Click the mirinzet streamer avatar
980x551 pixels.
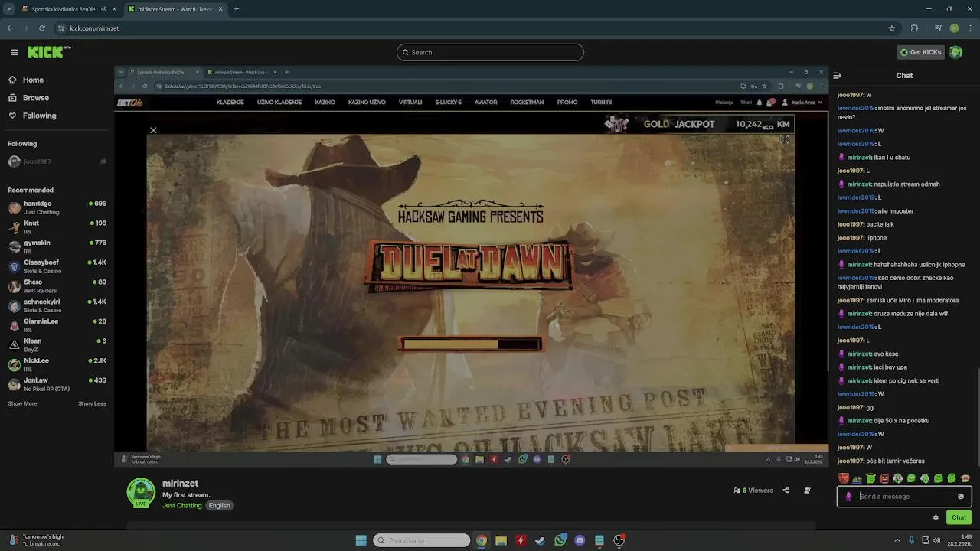tap(141, 493)
